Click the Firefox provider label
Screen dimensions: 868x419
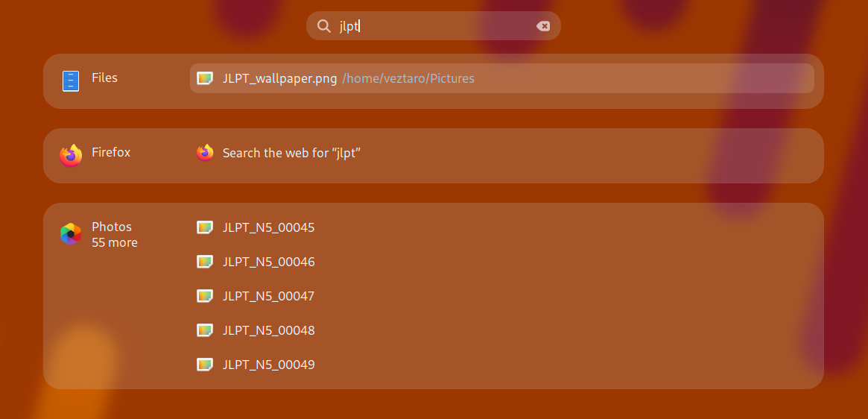pos(111,152)
